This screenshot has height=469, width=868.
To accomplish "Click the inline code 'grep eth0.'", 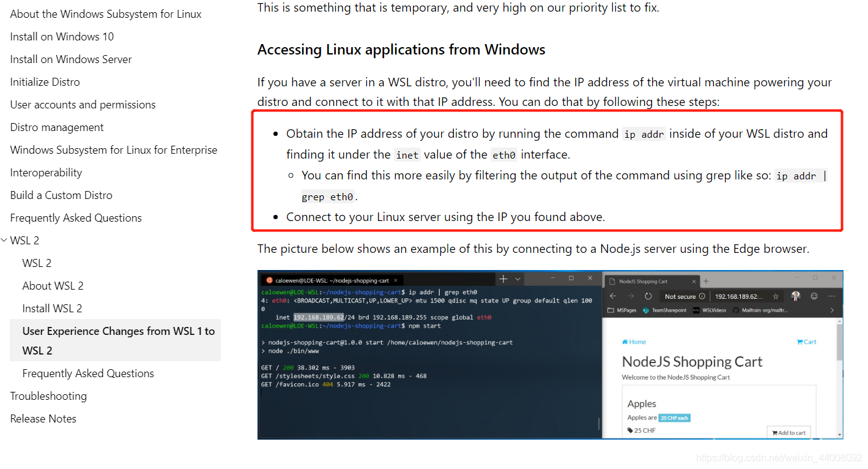I will [x=330, y=197].
